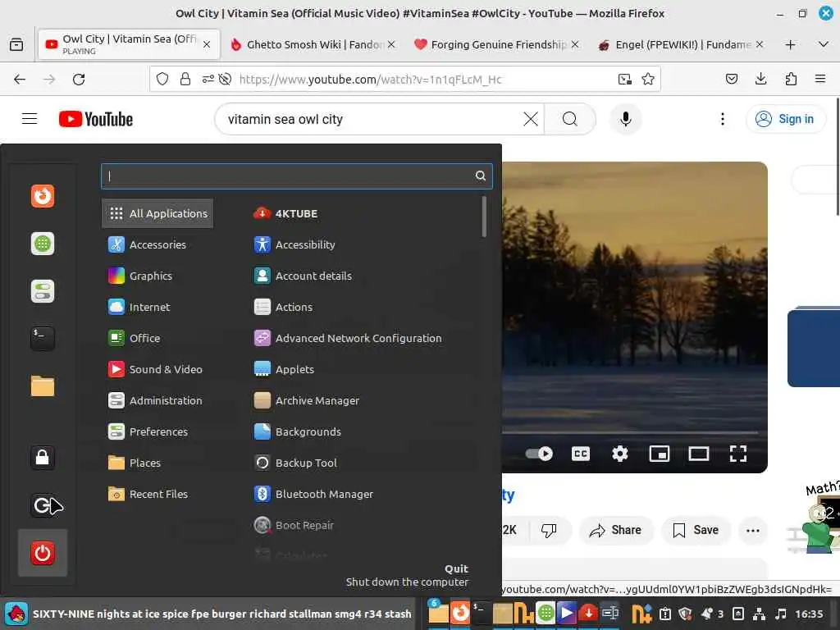Save the video to playlist

pos(696,531)
